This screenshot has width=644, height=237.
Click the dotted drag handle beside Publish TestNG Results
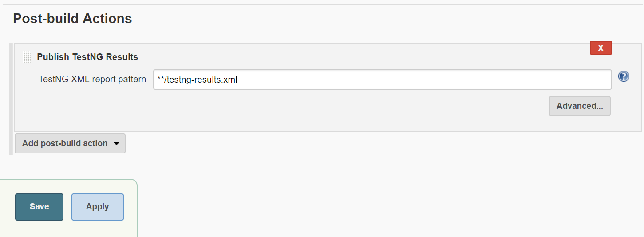click(x=28, y=57)
